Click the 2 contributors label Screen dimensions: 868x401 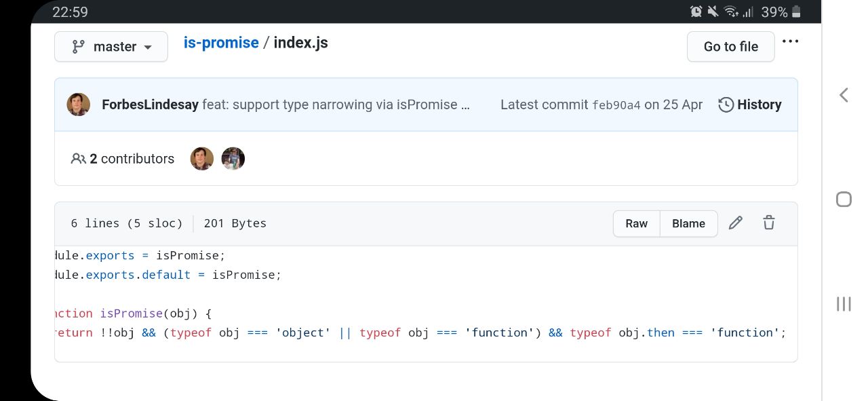[x=132, y=159]
